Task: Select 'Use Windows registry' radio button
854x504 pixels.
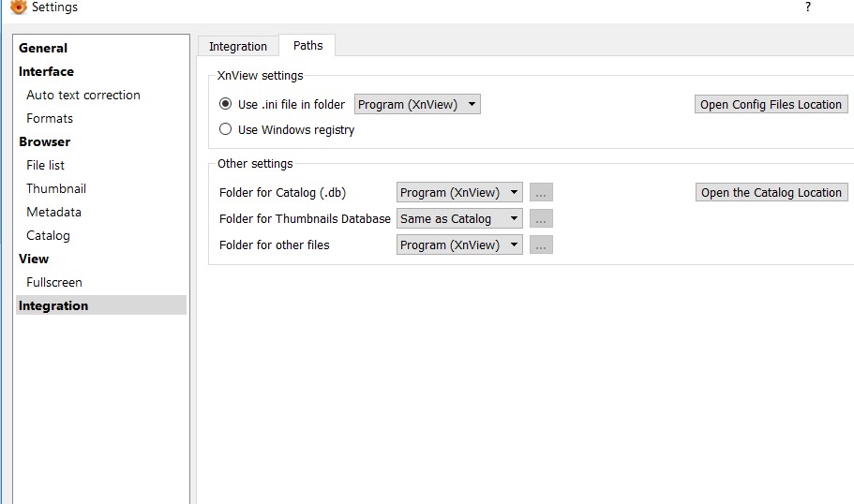Action: [225, 130]
